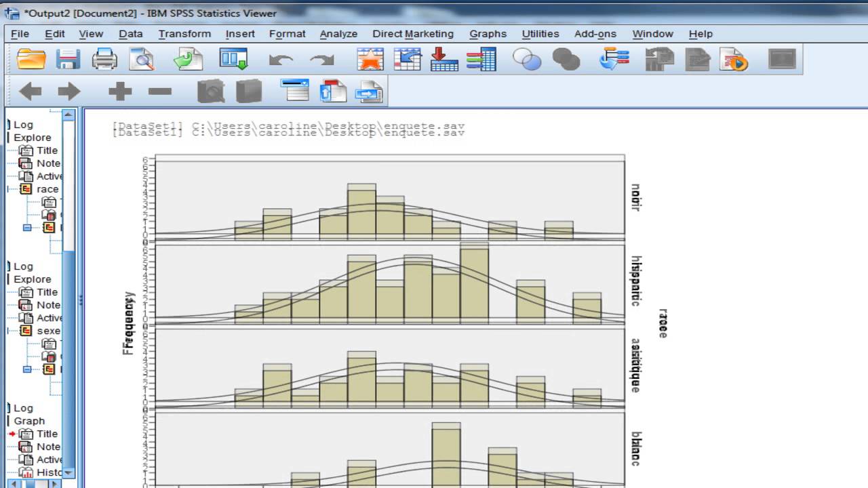Open the Graphs menu
Image resolution: width=868 pixels, height=488 pixels.
[488, 34]
